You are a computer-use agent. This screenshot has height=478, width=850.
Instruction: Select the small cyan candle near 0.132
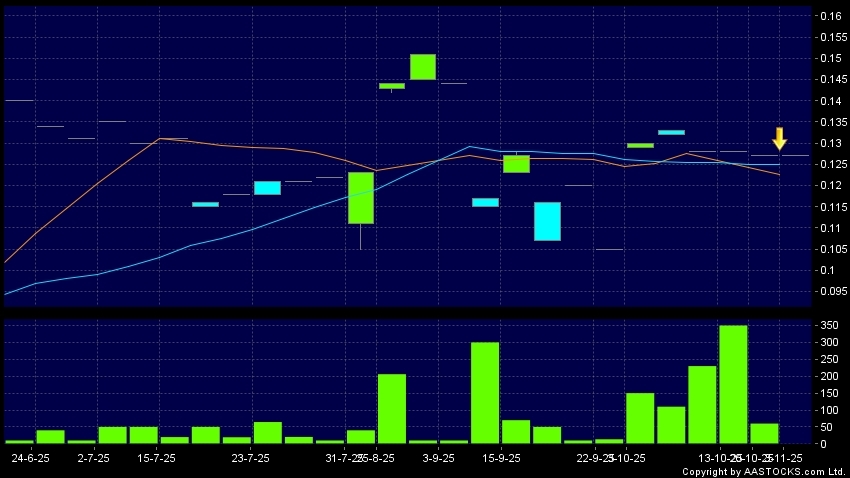coord(671,132)
